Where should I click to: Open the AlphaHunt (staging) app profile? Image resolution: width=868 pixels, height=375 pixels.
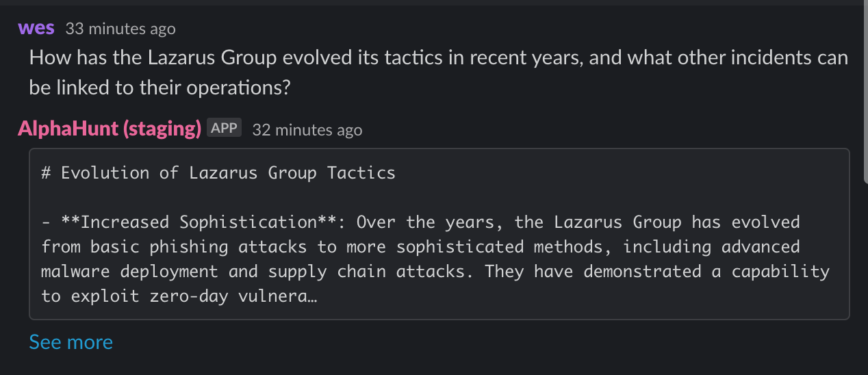point(110,128)
